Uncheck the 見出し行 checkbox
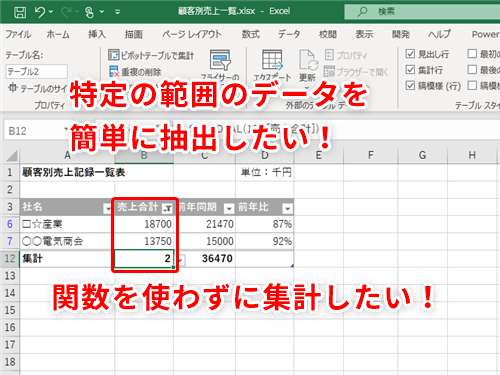Viewport: 500px width, 375px height. pyautogui.click(x=410, y=54)
